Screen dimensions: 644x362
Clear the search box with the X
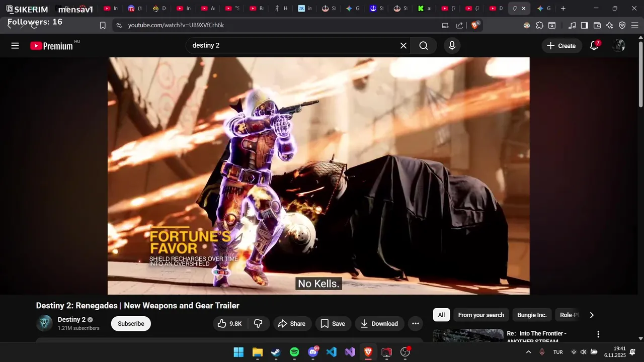404,46
